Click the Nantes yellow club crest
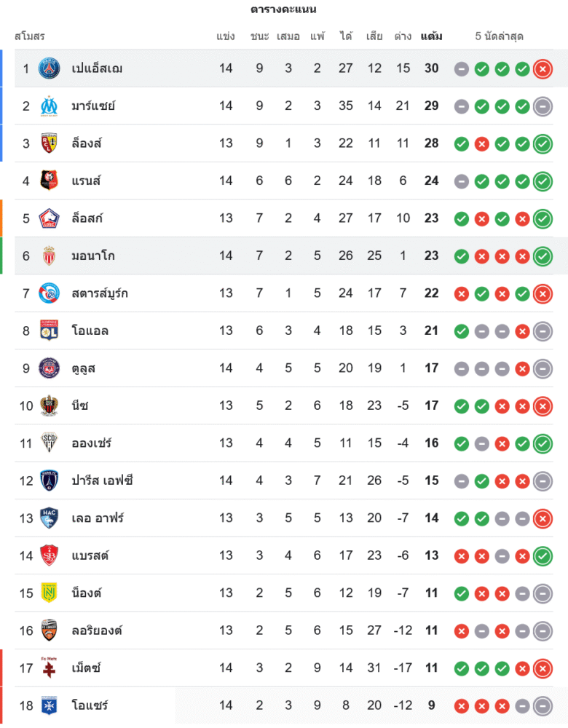568x728 pixels. coord(50,593)
